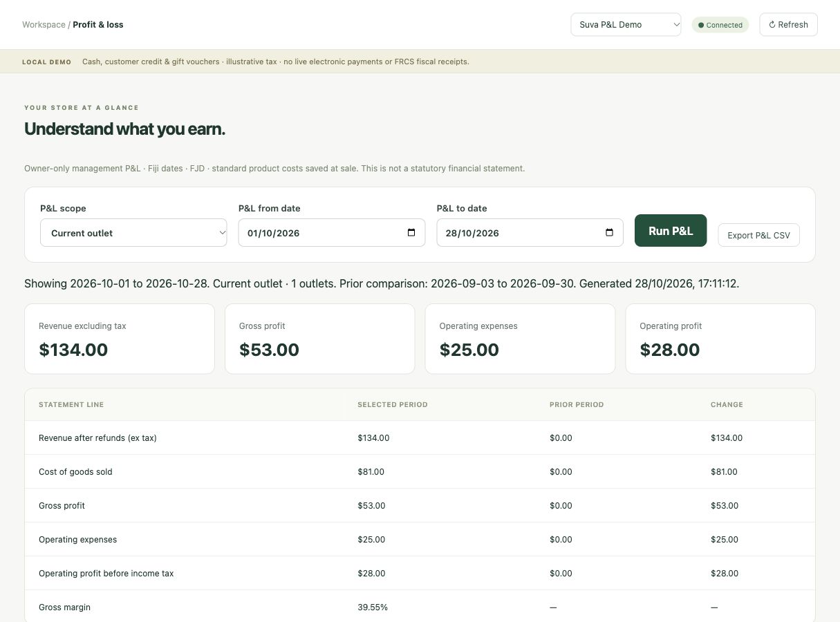The height and width of the screenshot is (622, 840).
Task: Click the $81.00 selected period value
Action: pos(371,472)
